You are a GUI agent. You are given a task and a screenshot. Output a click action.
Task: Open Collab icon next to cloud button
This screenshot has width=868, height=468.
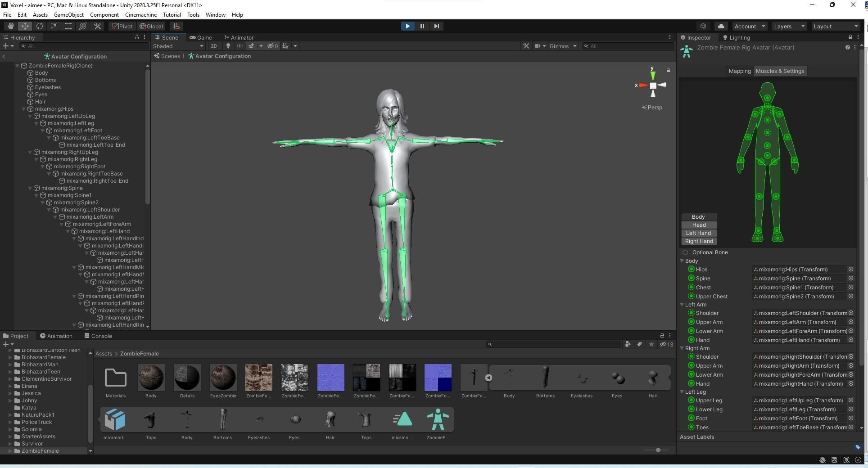click(x=703, y=26)
